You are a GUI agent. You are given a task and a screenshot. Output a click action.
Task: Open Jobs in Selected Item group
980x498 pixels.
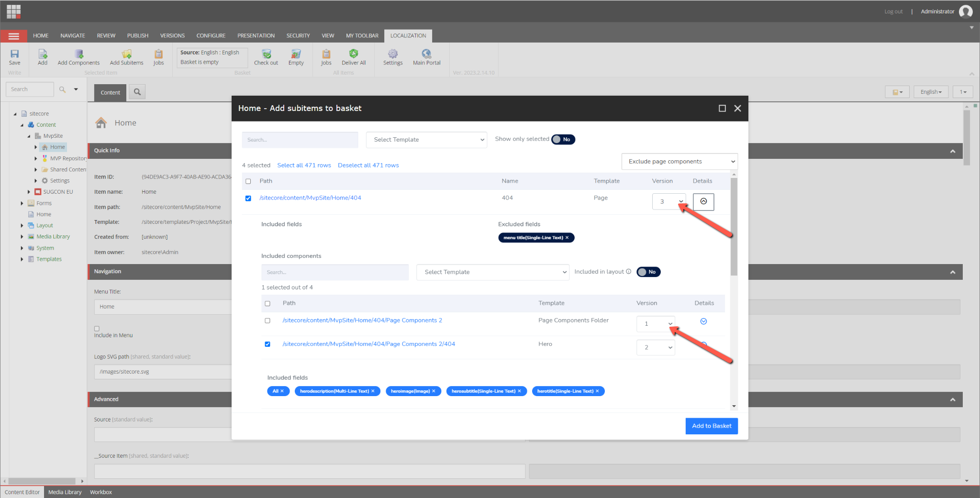point(158,57)
